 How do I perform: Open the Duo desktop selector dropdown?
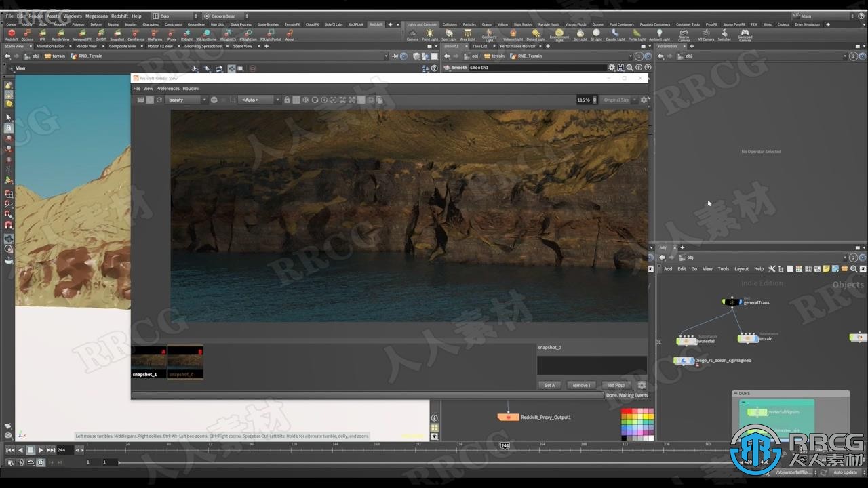174,16
